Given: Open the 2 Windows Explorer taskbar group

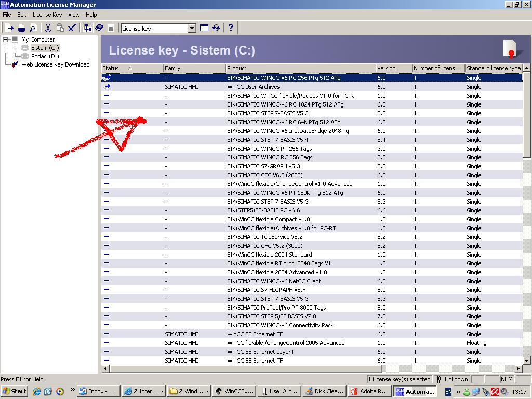Looking at the screenshot, I should (189, 391).
